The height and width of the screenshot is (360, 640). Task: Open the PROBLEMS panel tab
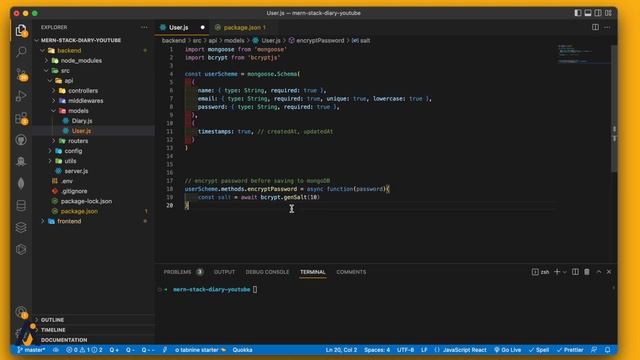(x=183, y=272)
